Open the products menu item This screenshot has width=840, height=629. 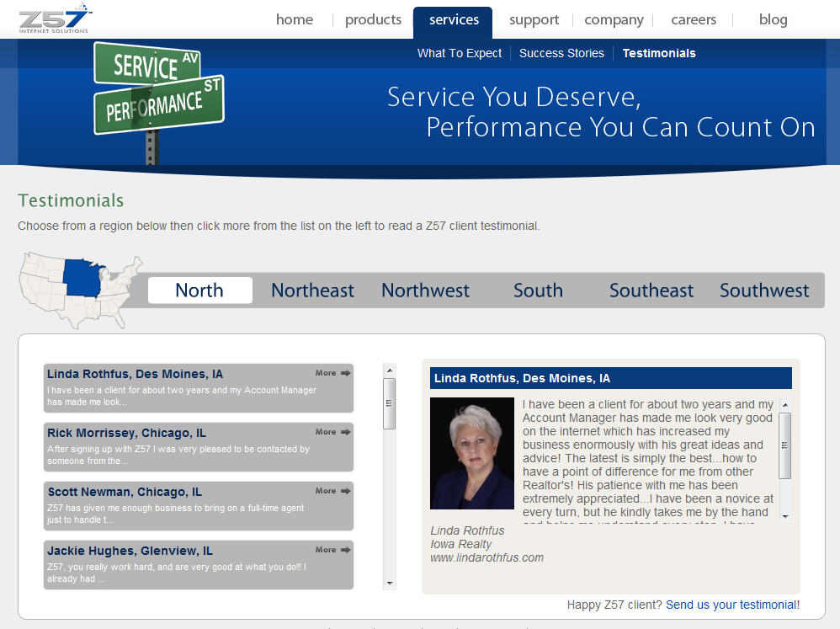point(373,20)
